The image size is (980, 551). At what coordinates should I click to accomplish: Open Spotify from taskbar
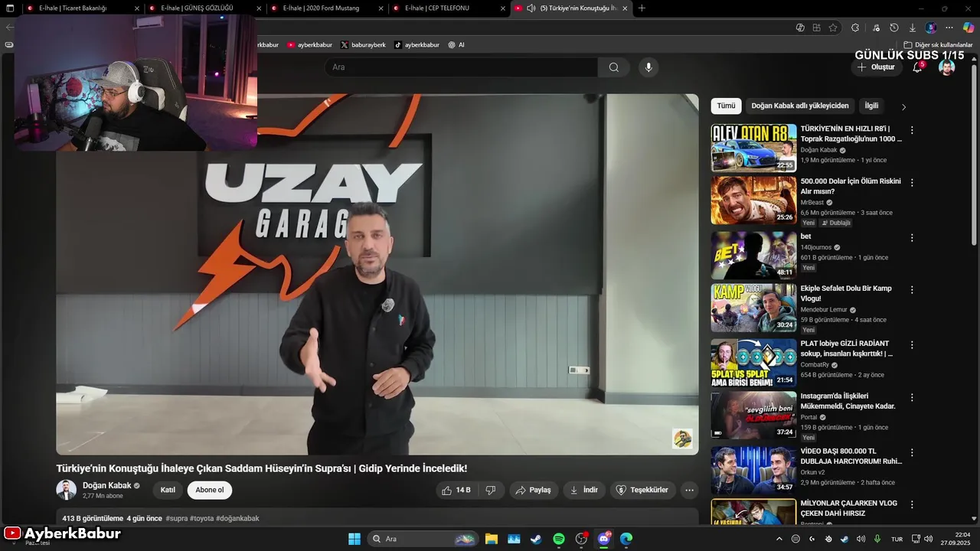click(x=559, y=539)
